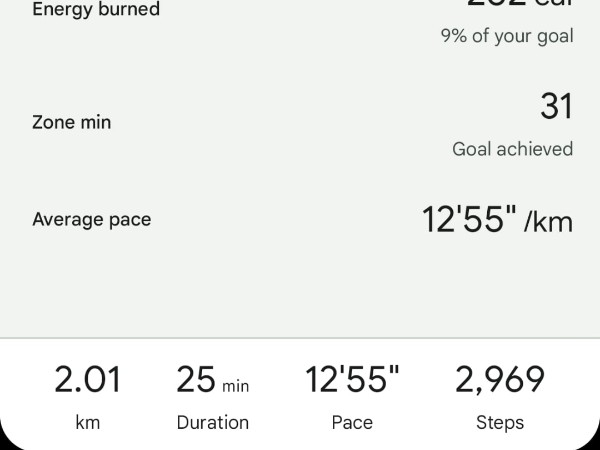600x450 pixels.
Task: Click the km label under distance
Action: point(88,422)
